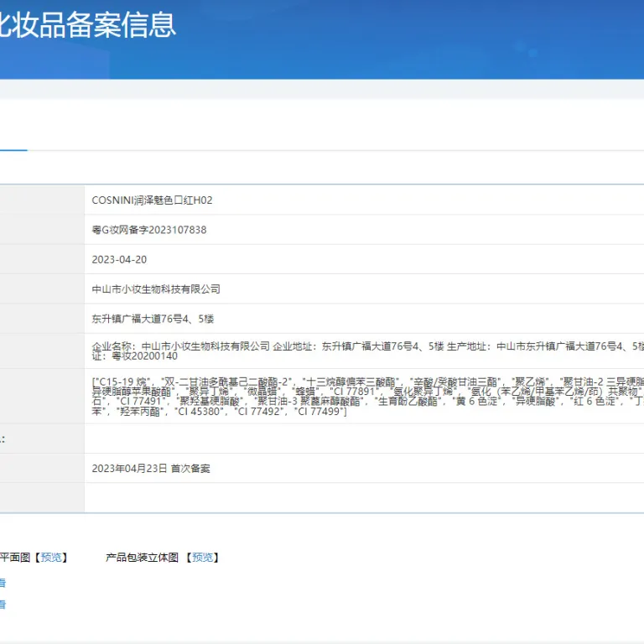This screenshot has height=644, width=644.
Task: Click the 化妆品备案信息 page heading
Action: (x=87, y=24)
